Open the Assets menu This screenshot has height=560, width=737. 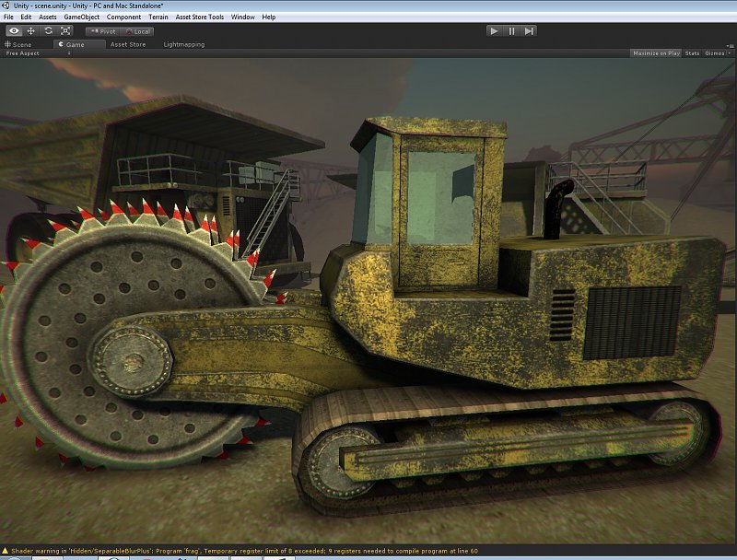48,17
